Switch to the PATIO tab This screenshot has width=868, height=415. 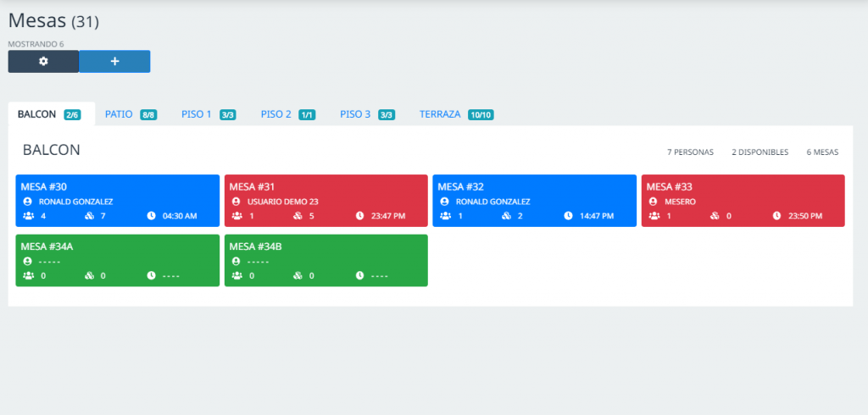click(119, 114)
